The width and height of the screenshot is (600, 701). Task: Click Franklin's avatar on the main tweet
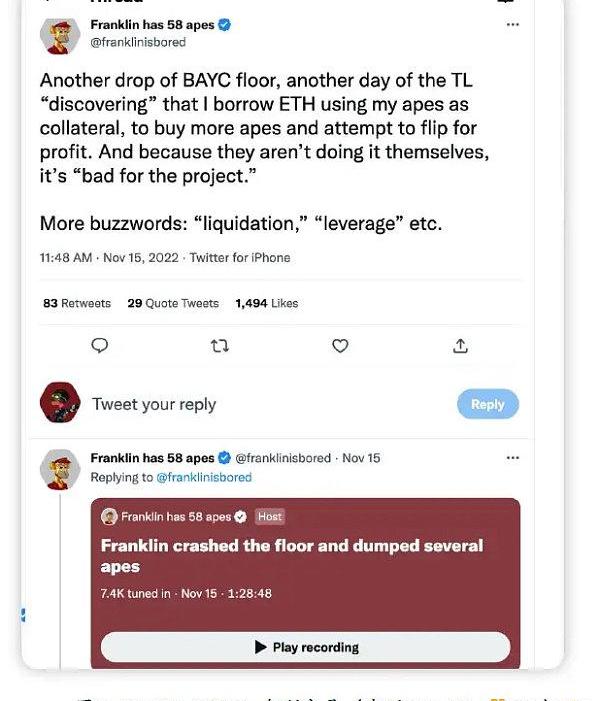[x=60, y=34]
